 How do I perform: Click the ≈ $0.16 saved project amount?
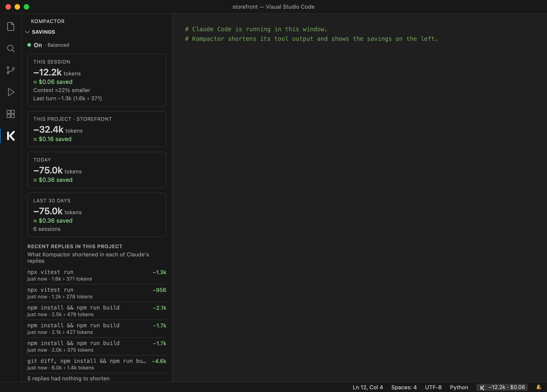pos(52,139)
